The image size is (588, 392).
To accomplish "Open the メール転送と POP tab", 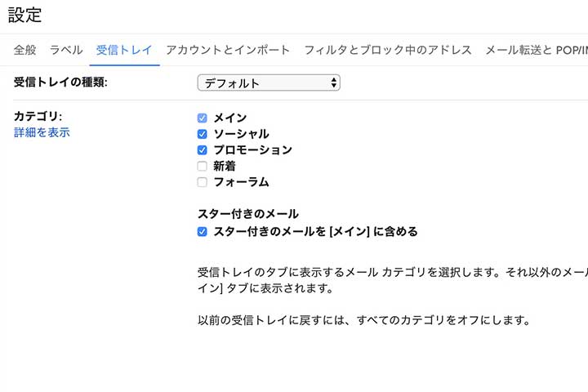I will point(536,50).
